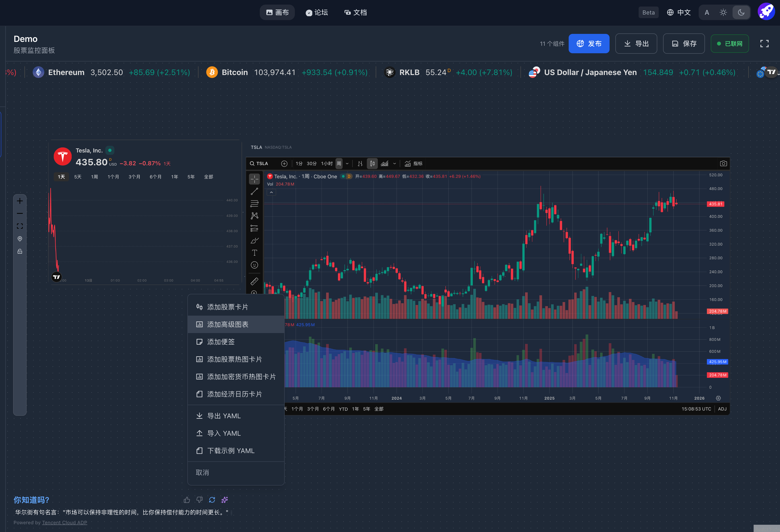Click the canvas lock icon in the left toolbar
This screenshot has width=780, height=532.
coord(20,251)
